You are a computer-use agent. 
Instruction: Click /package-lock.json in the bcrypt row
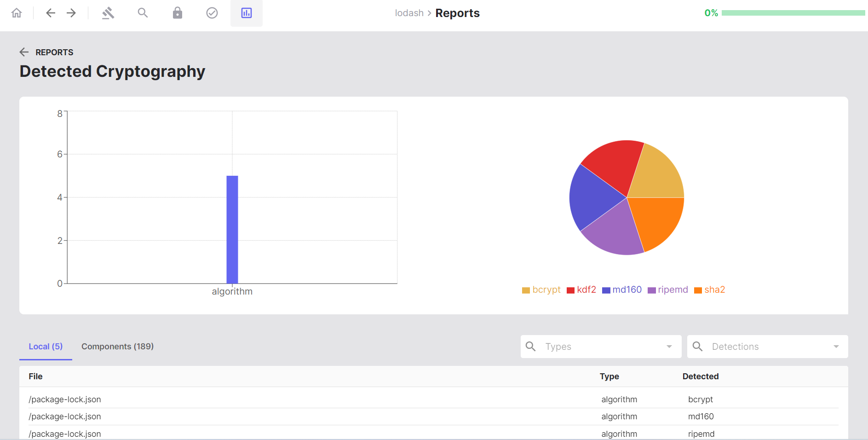(x=65, y=399)
